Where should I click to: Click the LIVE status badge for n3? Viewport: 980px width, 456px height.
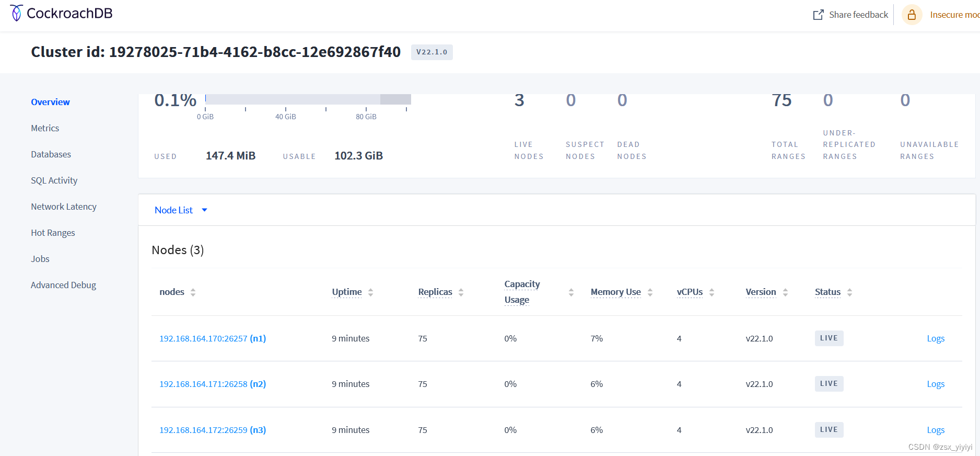[x=829, y=430]
